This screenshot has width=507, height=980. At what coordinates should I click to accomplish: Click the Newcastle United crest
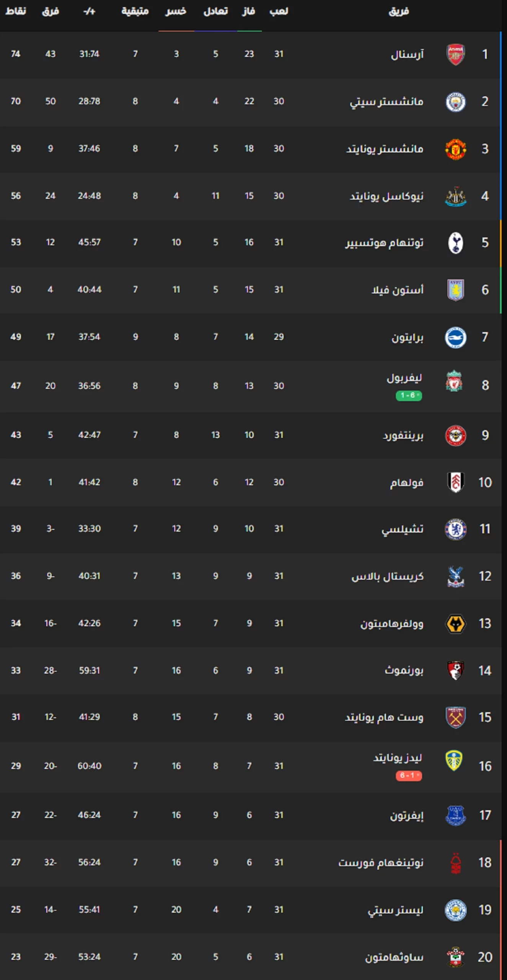point(455,196)
